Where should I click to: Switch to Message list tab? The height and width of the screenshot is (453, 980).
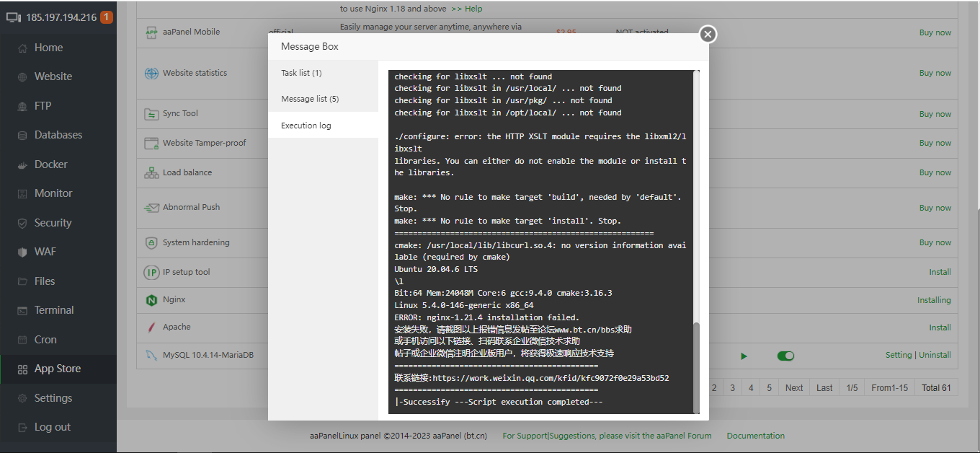click(310, 99)
